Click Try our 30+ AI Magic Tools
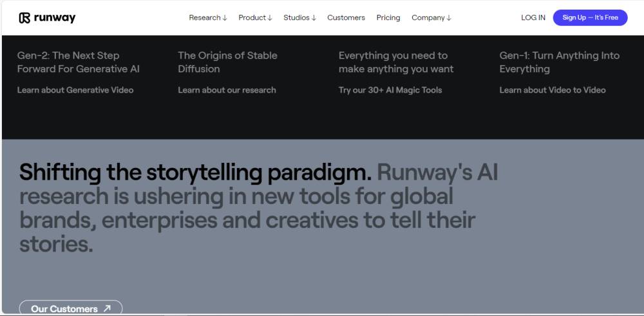This screenshot has height=316, width=644. [x=390, y=90]
